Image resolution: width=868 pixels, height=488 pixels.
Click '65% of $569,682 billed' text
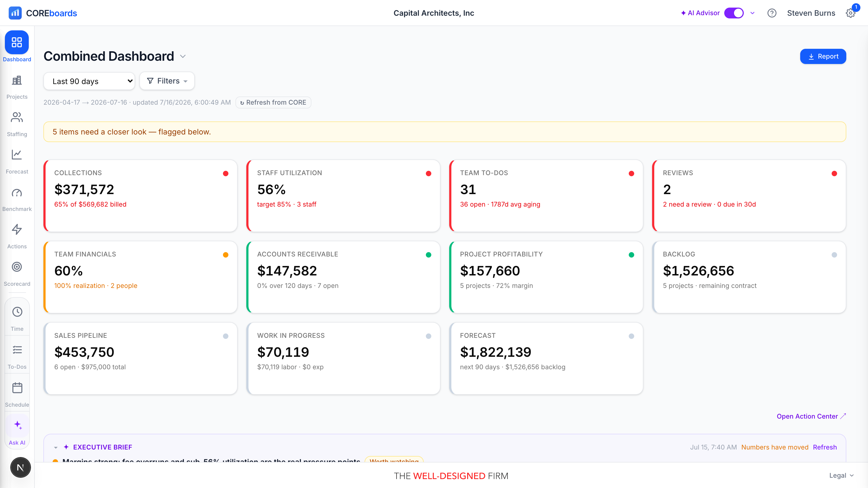point(90,204)
